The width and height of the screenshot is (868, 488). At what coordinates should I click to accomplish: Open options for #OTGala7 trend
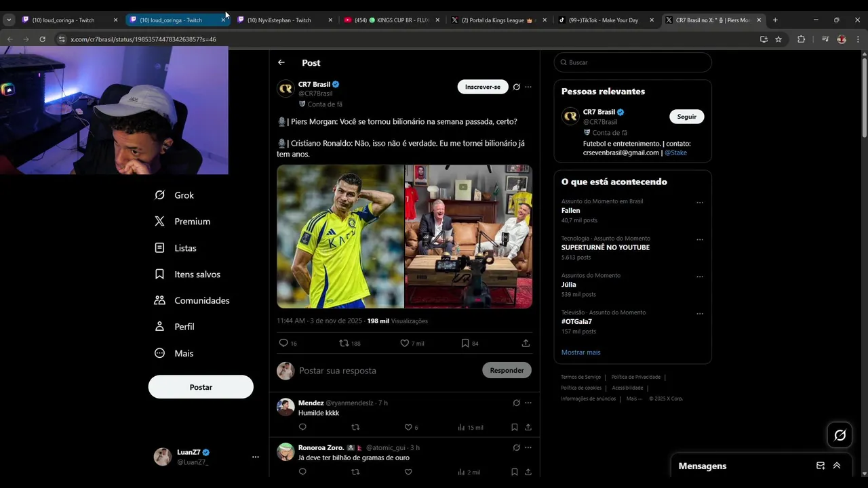(x=700, y=314)
